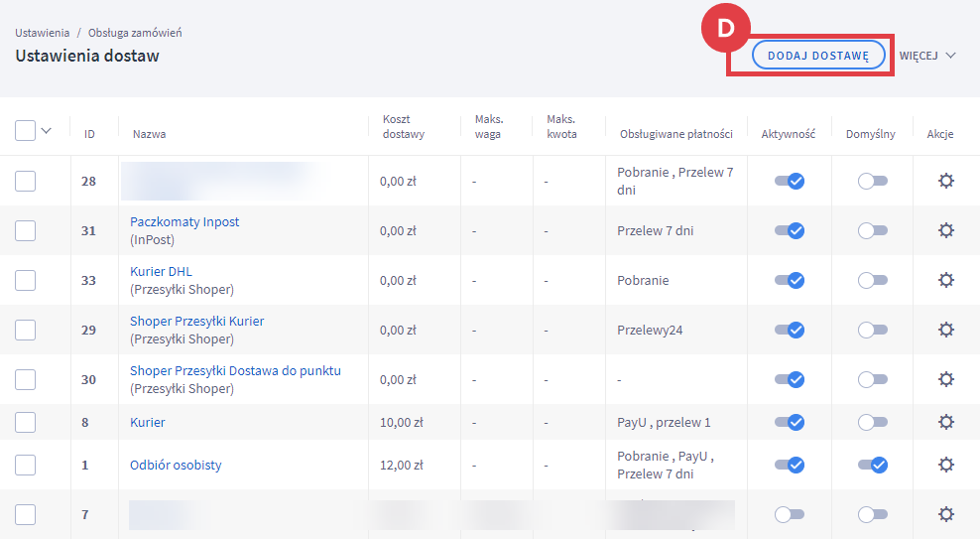Tick the checkbox for row ID 28
The width and height of the screenshot is (980, 540).
25,182
